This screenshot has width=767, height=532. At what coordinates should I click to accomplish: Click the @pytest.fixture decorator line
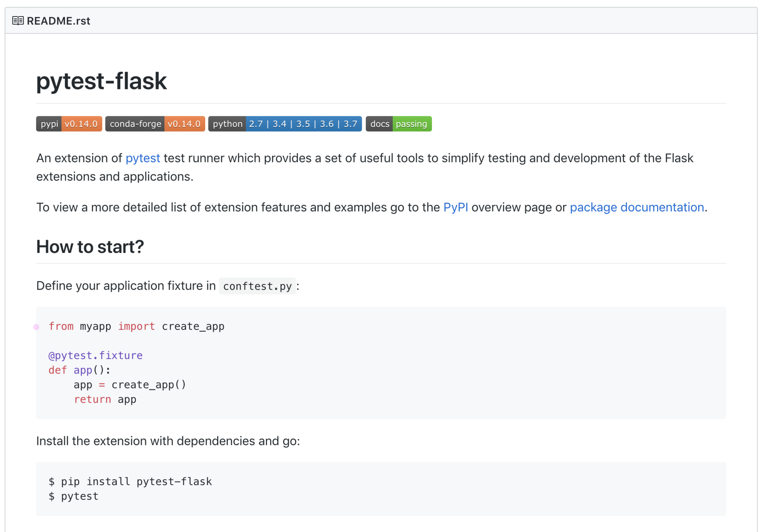tap(95, 355)
